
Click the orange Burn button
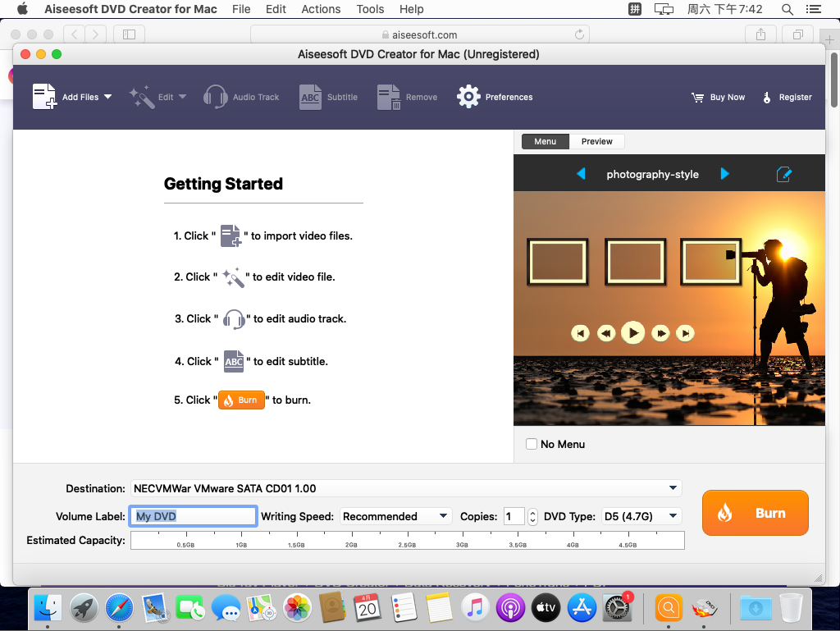pos(755,513)
